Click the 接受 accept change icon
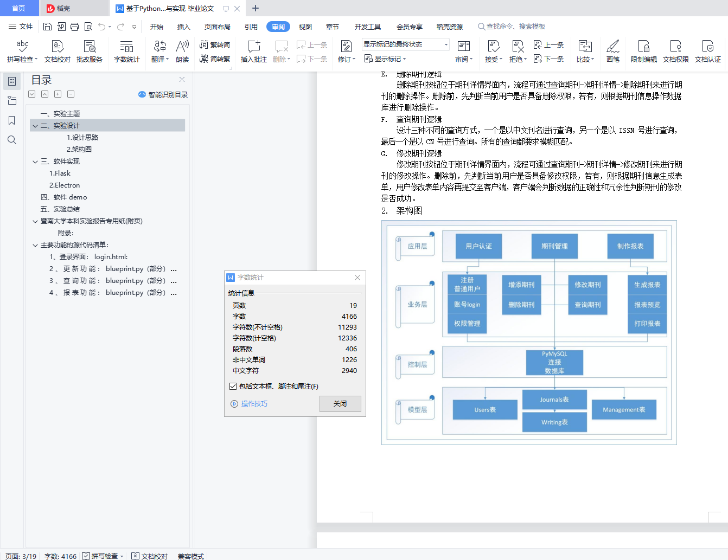 tap(494, 46)
